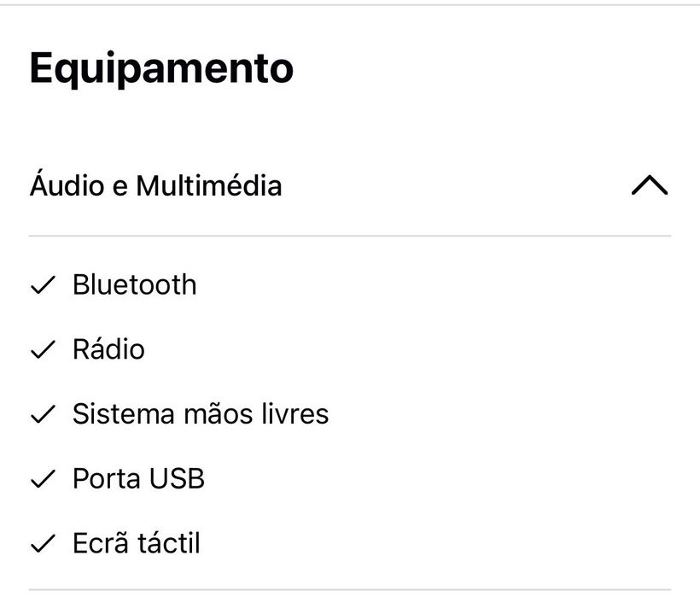Select the Bluetooth equipment label
Viewport: 700px width, 597px height.
tap(134, 285)
